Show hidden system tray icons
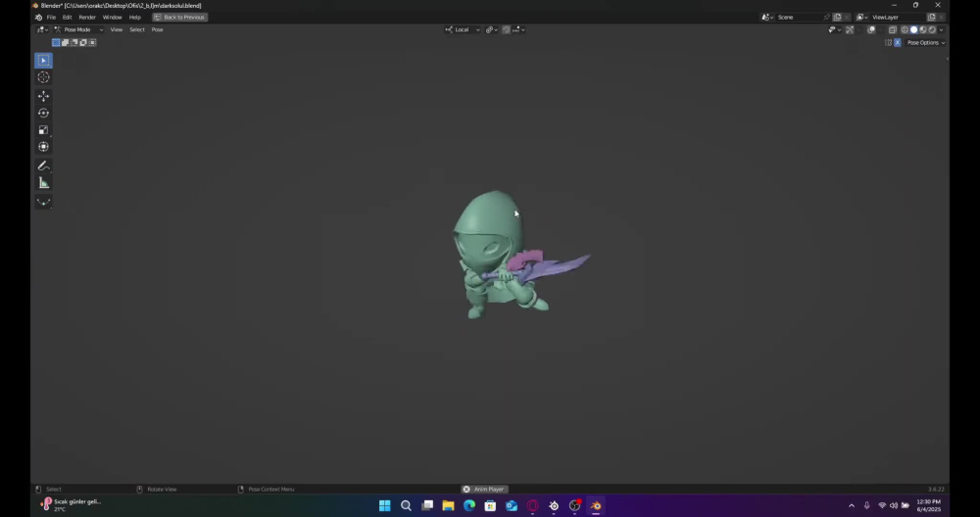This screenshot has width=980, height=517. point(852,506)
